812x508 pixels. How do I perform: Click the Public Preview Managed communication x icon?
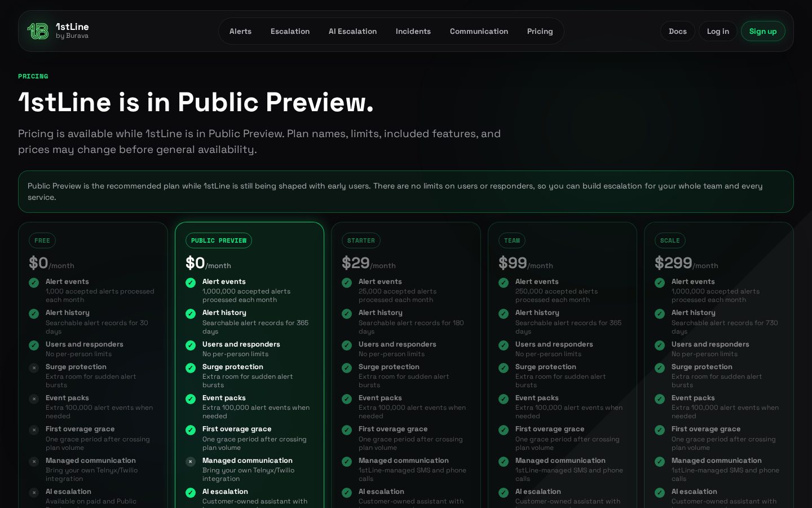tap(191, 462)
